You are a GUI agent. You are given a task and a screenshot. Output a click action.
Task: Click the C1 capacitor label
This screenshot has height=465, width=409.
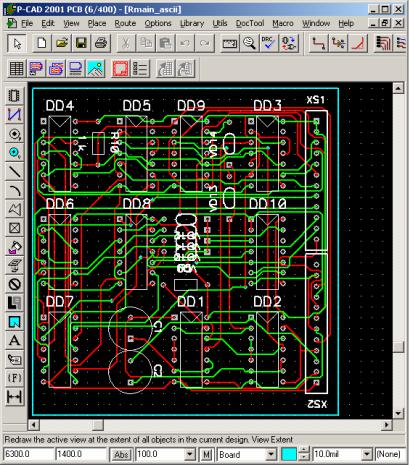click(x=158, y=327)
